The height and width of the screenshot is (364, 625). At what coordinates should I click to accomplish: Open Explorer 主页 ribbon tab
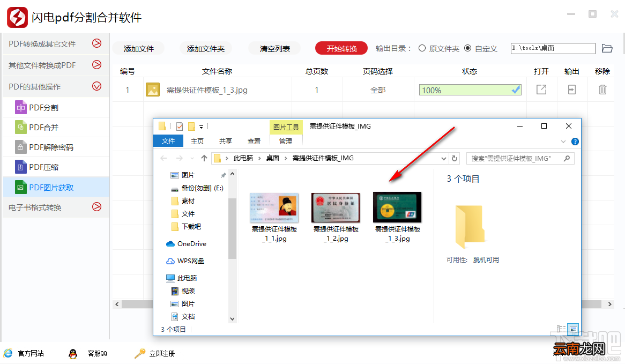[x=197, y=141]
